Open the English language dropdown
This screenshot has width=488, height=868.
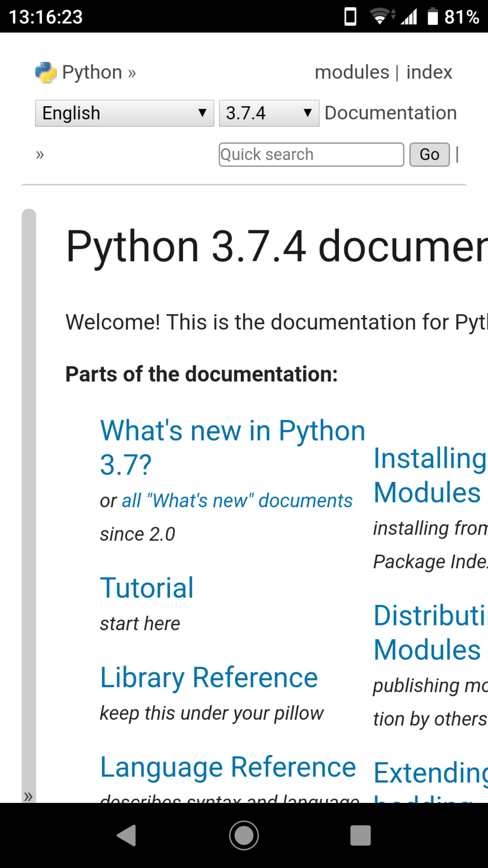(124, 113)
